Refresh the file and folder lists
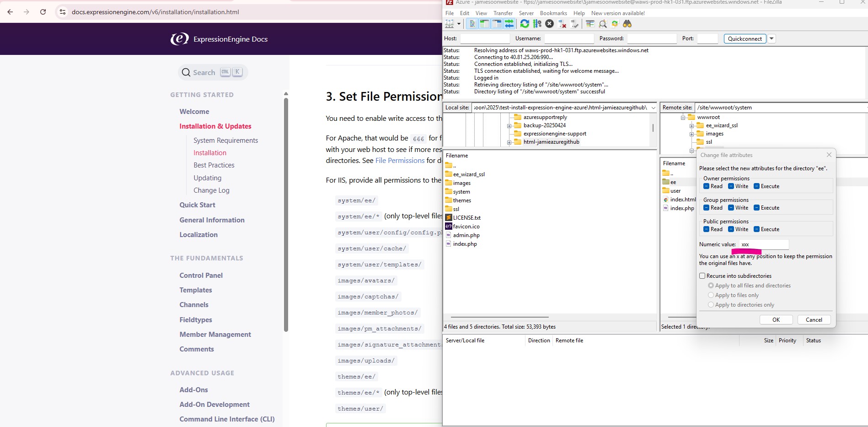The image size is (868, 427). 525,24
